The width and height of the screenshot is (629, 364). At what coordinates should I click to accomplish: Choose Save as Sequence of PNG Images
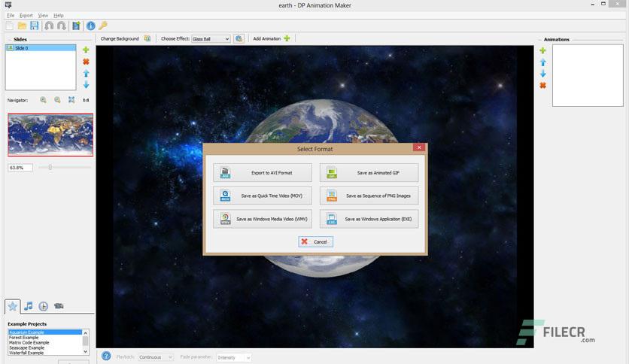pos(369,196)
